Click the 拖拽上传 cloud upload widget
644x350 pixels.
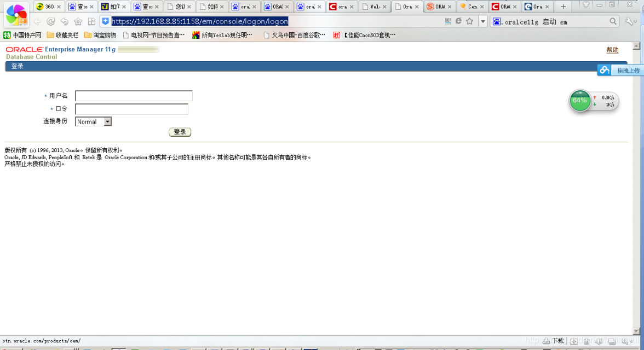[x=620, y=70]
